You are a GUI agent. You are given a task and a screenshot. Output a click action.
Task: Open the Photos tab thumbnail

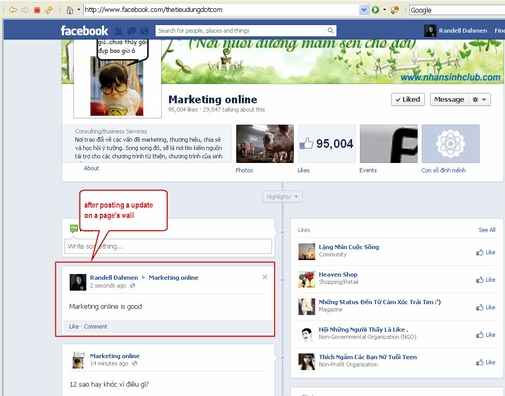[265, 144]
